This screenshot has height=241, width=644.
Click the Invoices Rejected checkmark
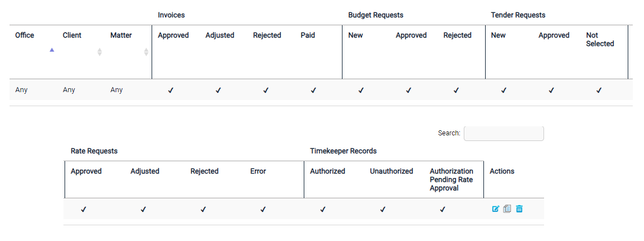266,90
